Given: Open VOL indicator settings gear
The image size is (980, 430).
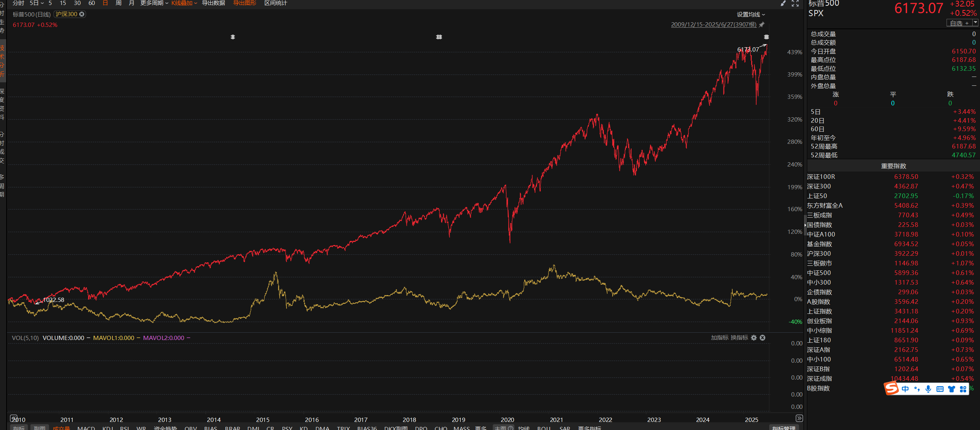Looking at the screenshot, I should [754, 338].
